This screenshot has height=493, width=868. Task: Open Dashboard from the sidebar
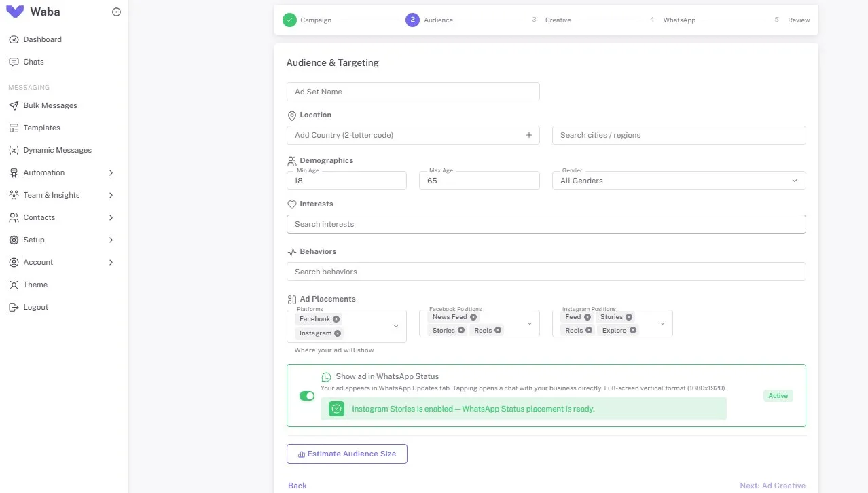click(x=42, y=39)
